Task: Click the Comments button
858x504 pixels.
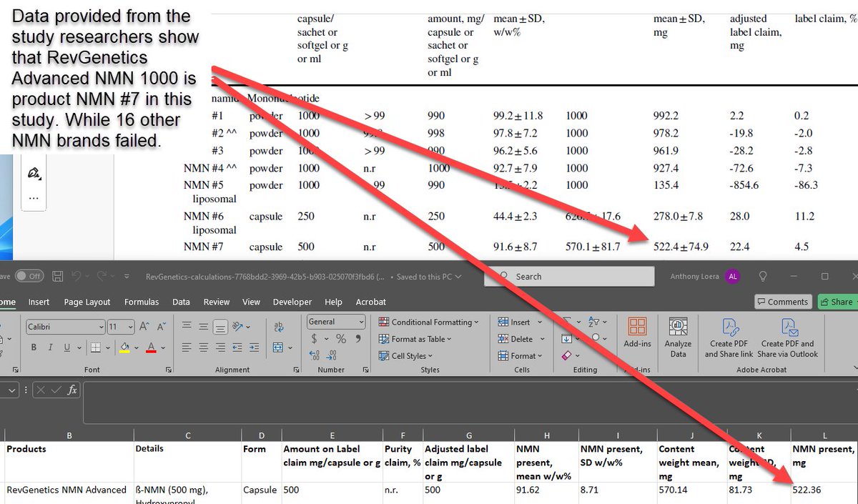Action: point(783,302)
